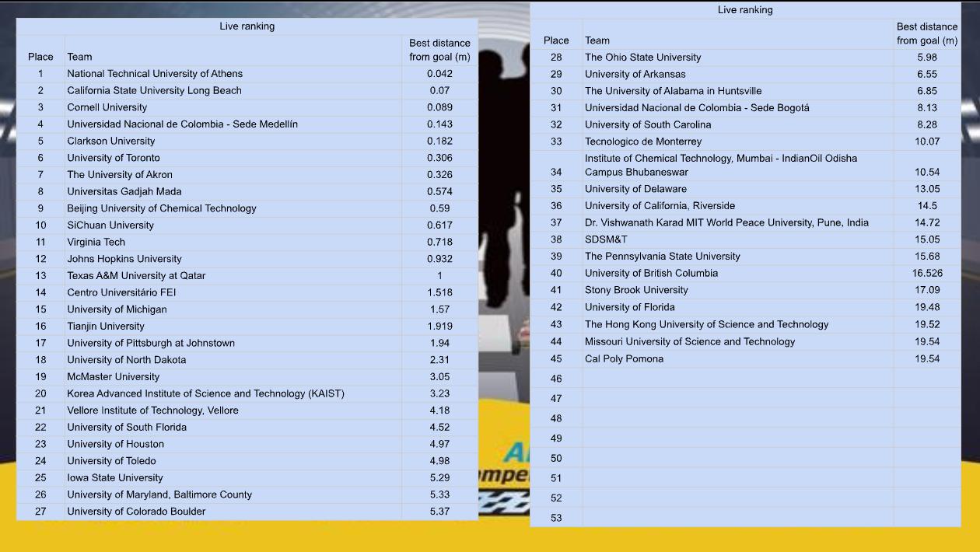The height and width of the screenshot is (552, 980).
Task: Click the SDSM&T team name
Action: click(606, 239)
